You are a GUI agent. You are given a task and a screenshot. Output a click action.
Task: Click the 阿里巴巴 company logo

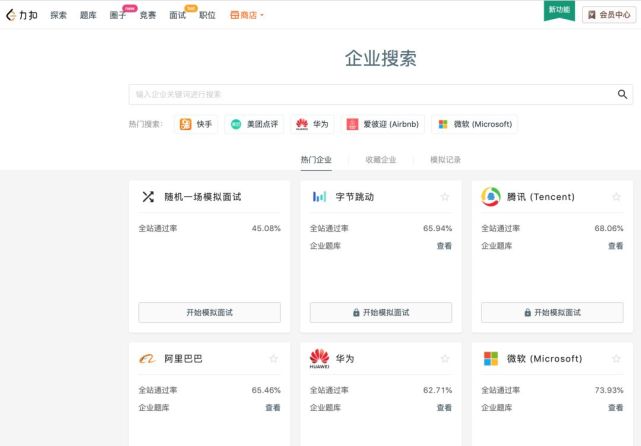click(147, 359)
